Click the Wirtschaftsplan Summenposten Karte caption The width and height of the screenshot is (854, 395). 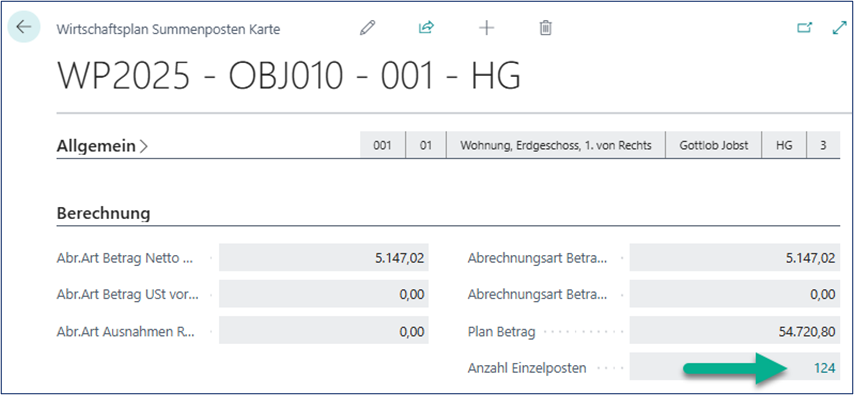pos(168,29)
